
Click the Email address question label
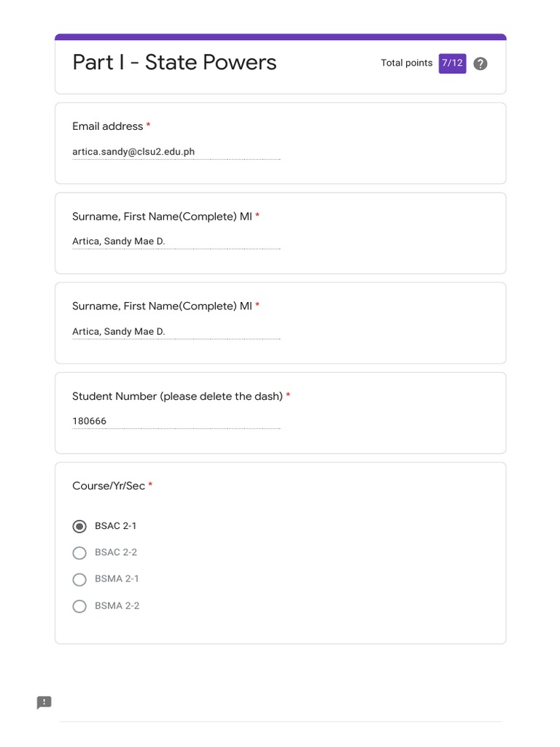107,126
